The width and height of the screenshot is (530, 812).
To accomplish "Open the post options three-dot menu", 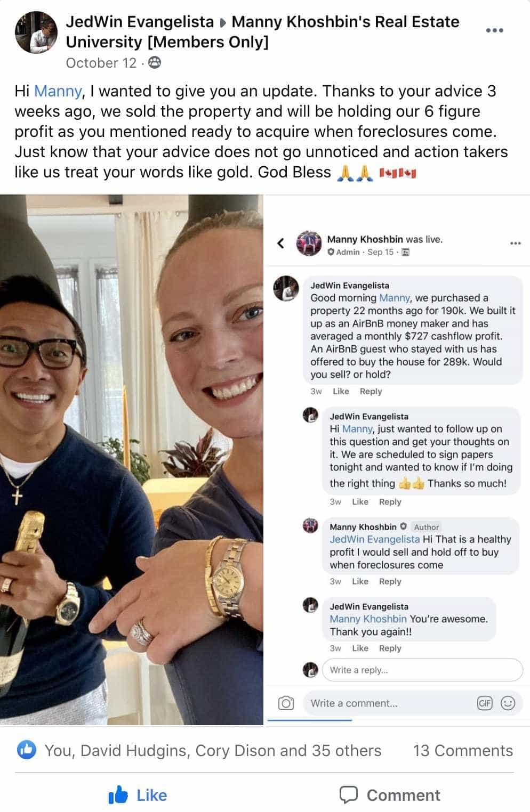I will tap(494, 30).
